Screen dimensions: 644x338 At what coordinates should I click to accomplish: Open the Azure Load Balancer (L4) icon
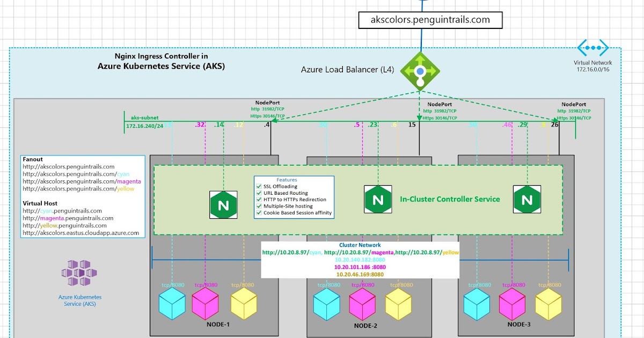[420, 70]
